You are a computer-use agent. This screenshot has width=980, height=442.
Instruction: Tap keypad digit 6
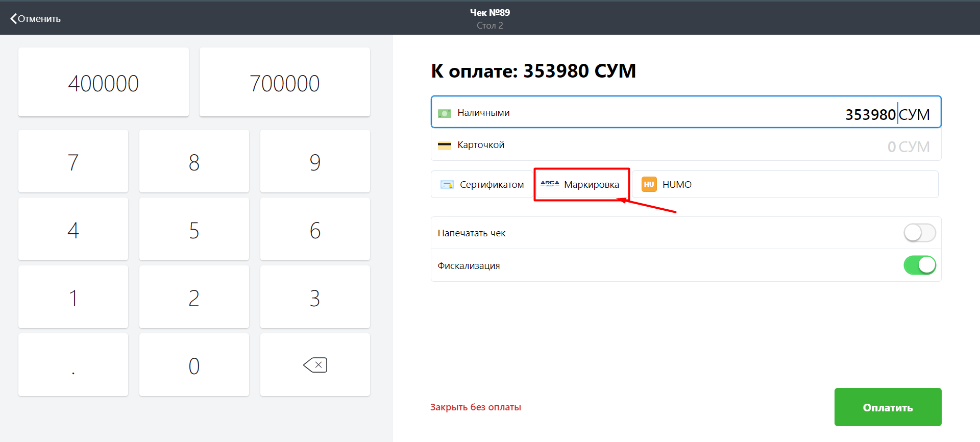315,229
